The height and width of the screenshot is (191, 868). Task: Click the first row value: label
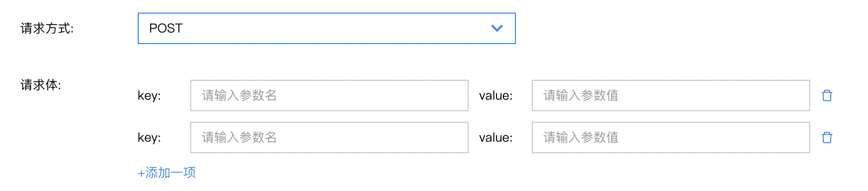point(495,95)
